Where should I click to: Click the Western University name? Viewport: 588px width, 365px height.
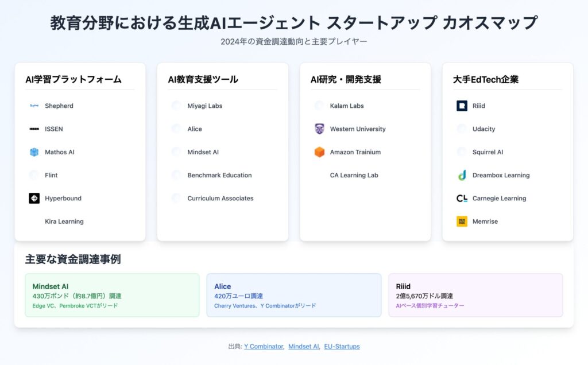[x=357, y=129]
